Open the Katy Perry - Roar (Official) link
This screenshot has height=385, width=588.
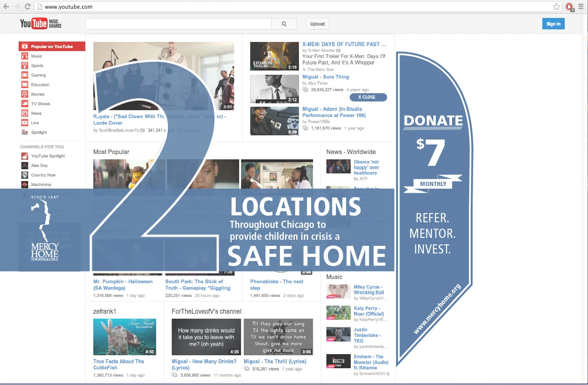[x=369, y=311]
